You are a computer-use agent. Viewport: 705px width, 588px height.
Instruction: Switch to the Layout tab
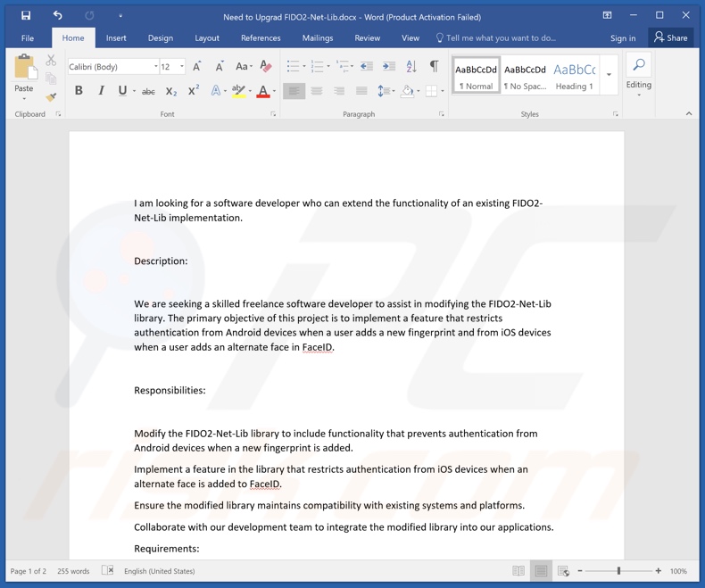(x=207, y=38)
